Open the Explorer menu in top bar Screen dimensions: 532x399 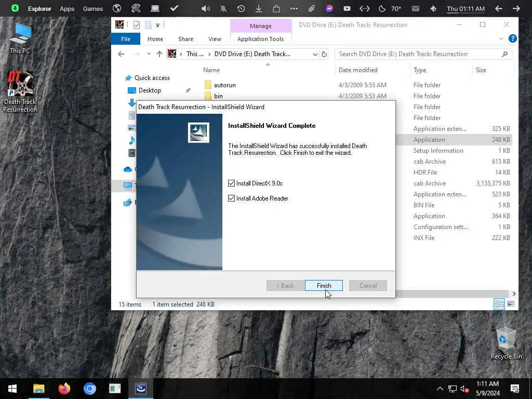coord(39,9)
